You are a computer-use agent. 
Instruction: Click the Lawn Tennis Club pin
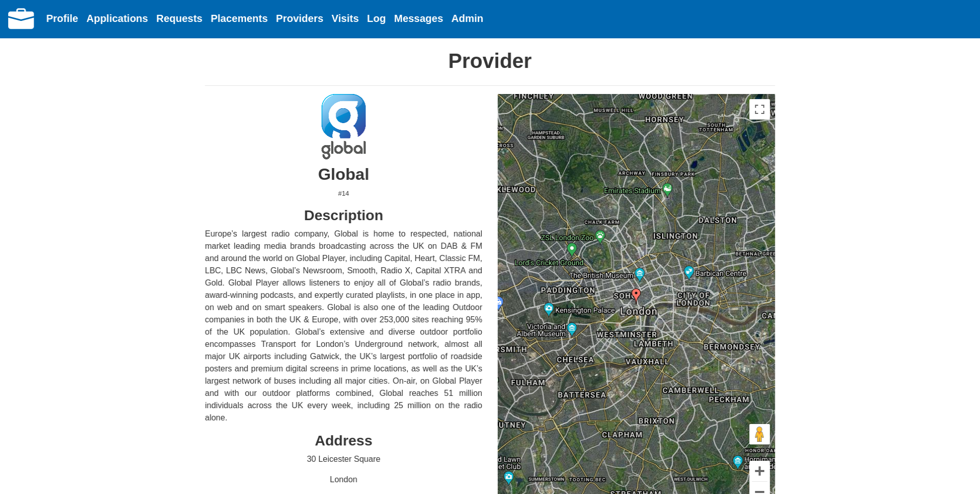tap(508, 478)
